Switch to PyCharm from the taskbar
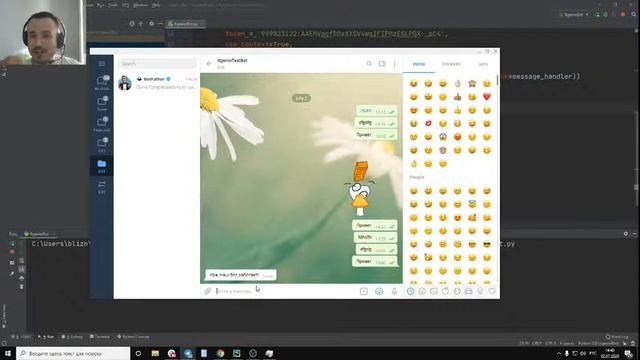This screenshot has height=360, width=640. pyautogui.click(x=237, y=353)
